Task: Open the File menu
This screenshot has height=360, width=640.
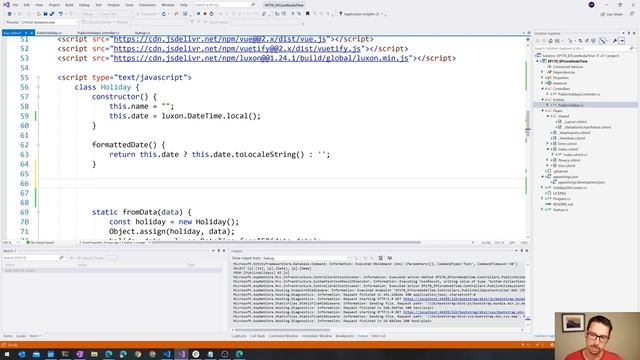Action: click(15, 5)
